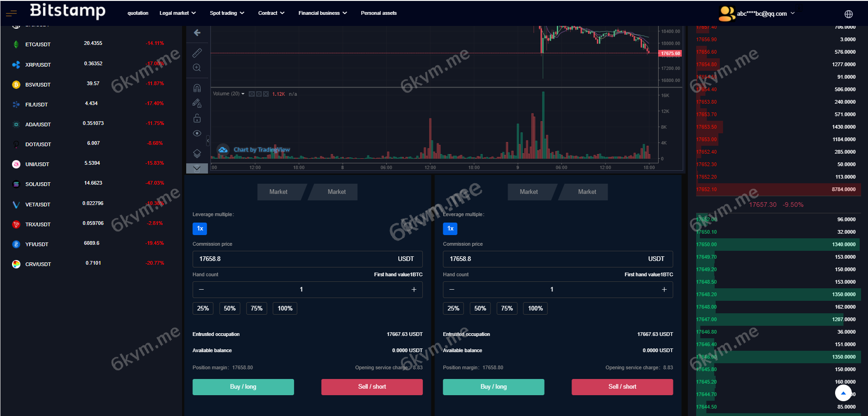The width and height of the screenshot is (868, 416).
Task: Expand the Spot trading dropdown
Action: point(226,13)
